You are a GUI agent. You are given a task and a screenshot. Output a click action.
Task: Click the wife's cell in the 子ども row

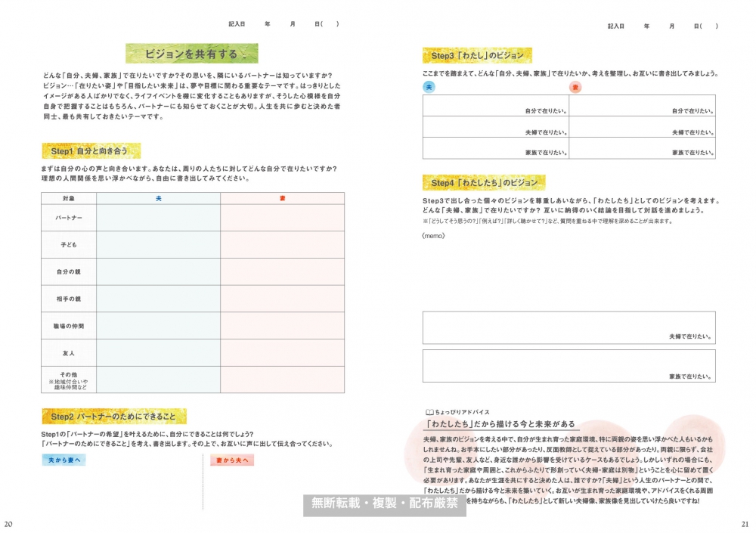point(283,244)
